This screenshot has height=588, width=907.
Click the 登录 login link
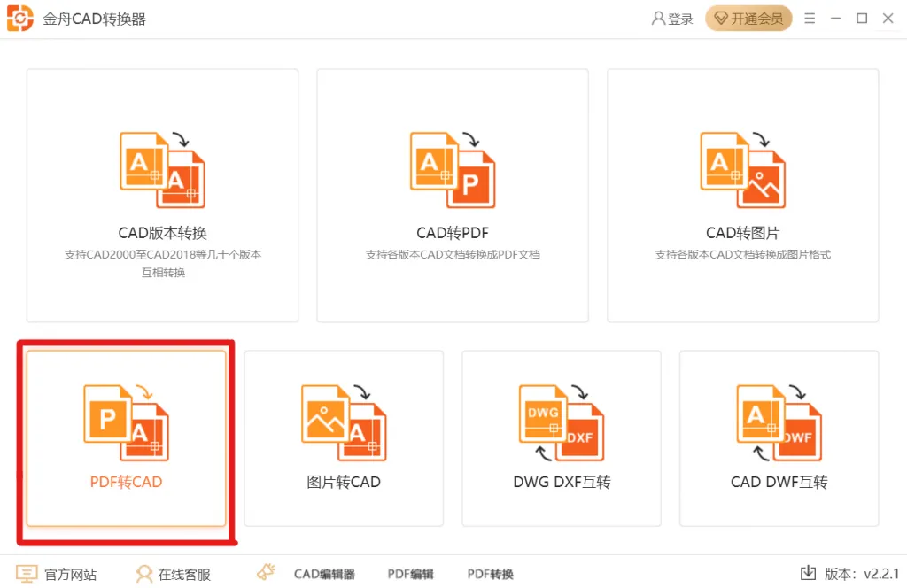[680, 19]
